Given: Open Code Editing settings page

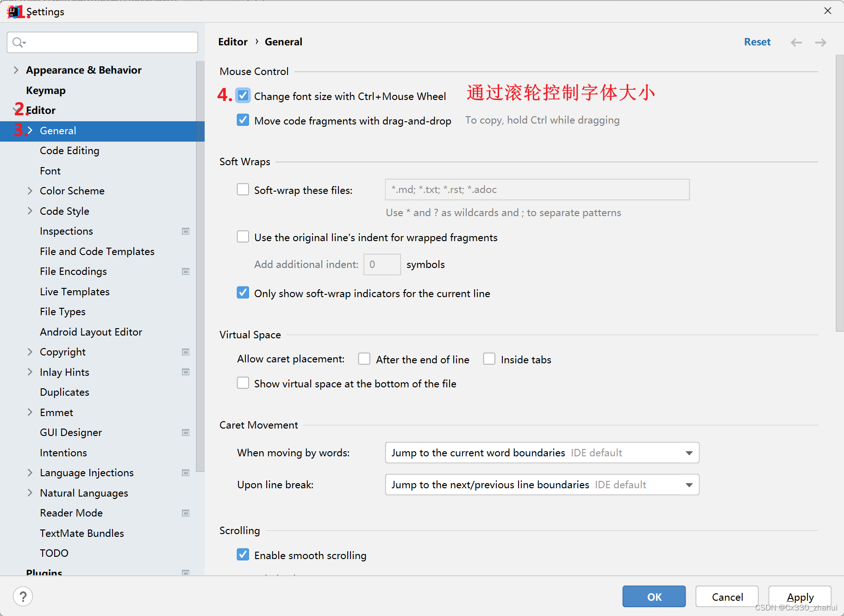Looking at the screenshot, I should [69, 150].
